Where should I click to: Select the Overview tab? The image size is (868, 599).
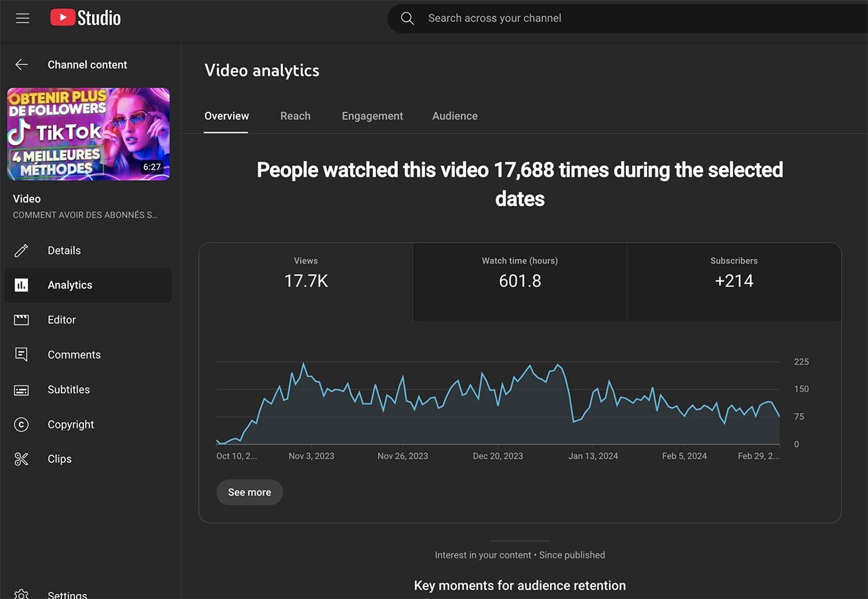pos(226,116)
